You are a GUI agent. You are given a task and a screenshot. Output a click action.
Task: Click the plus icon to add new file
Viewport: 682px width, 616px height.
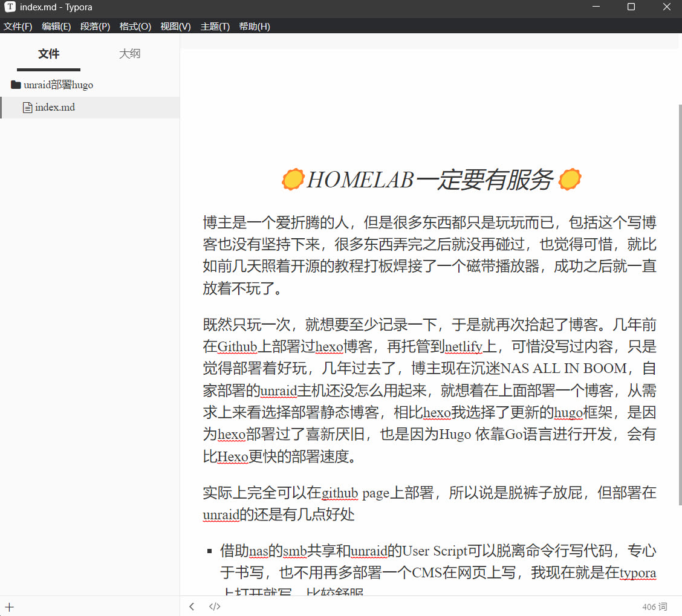click(9, 607)
